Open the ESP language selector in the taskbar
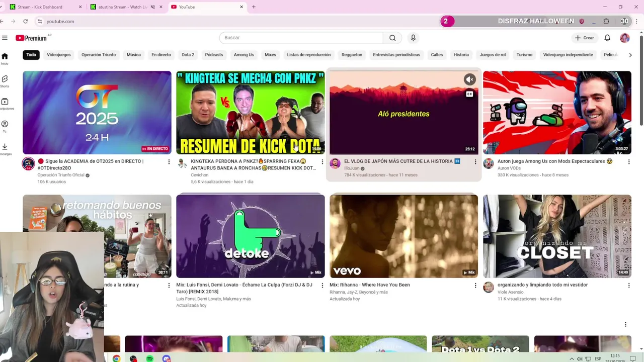Viewport: 644px width, 362px height. (x=598, y=358)
